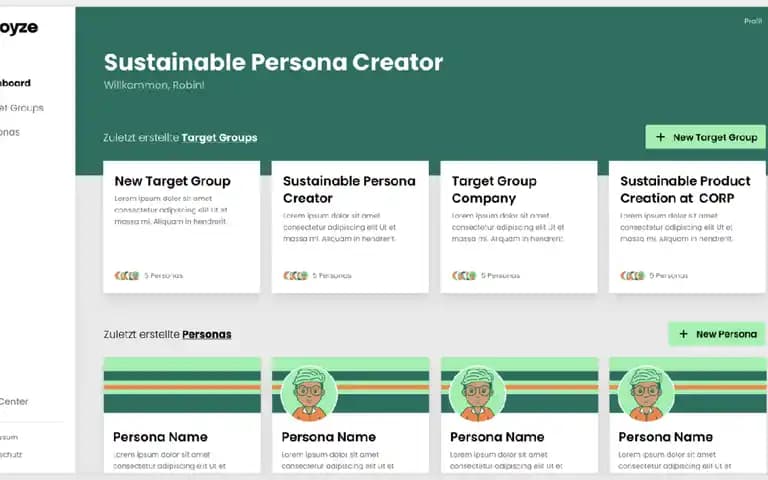
Task: Click the plus icon on New Persona
Action: pyautogui.click(x=683, y=334)
